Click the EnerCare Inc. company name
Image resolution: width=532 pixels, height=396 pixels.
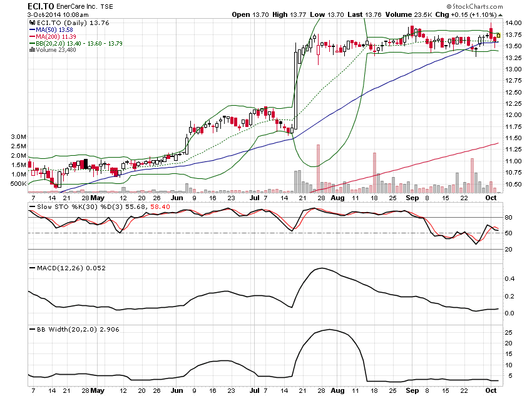(x=77, y=6)
